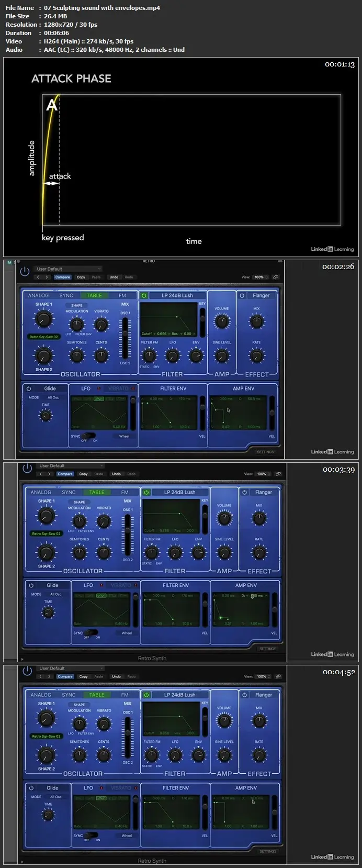This screenshot has height=868, width=362.
Task: Select triangle LFO waveform in 00:02:26 frame
Action: [x=99, y=399]
